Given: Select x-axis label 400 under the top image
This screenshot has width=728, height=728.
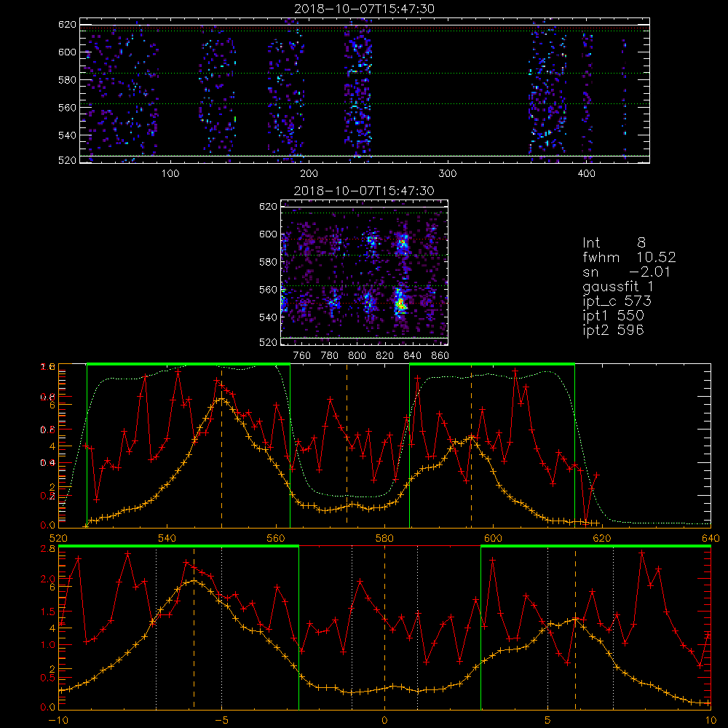Looking at the screenshot, I should [586, 173].
